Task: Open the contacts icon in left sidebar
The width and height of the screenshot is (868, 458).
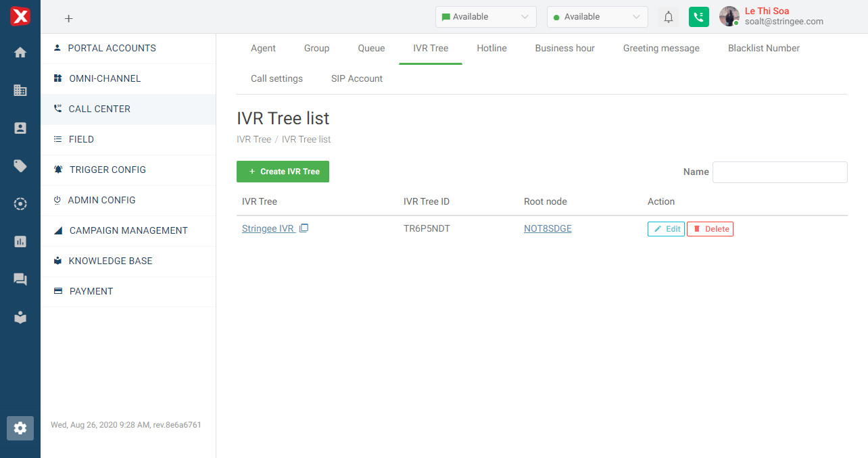Action: 20,128
